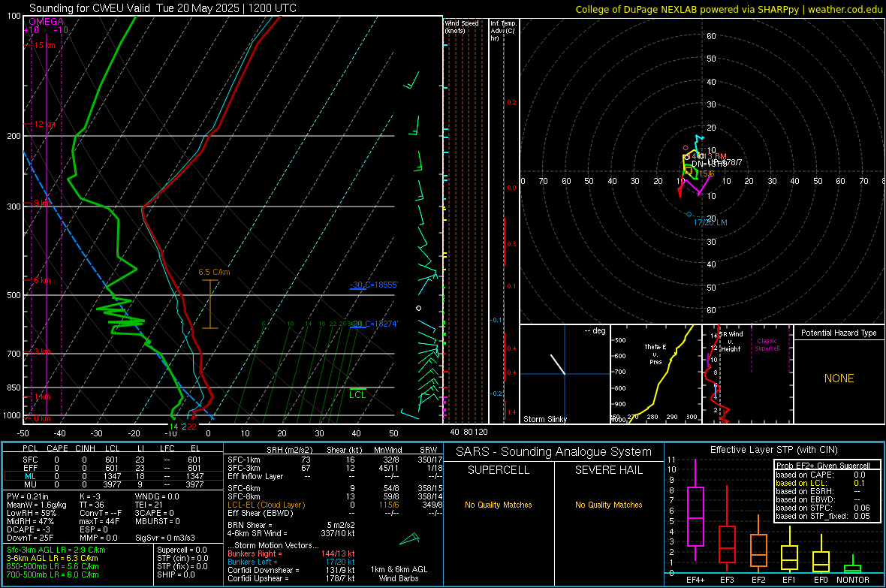The width and height of the screenshot is (886, 588).
Task: Click the '850-500mb LR = 5.6 C/km' line
Action: (53, 566)
